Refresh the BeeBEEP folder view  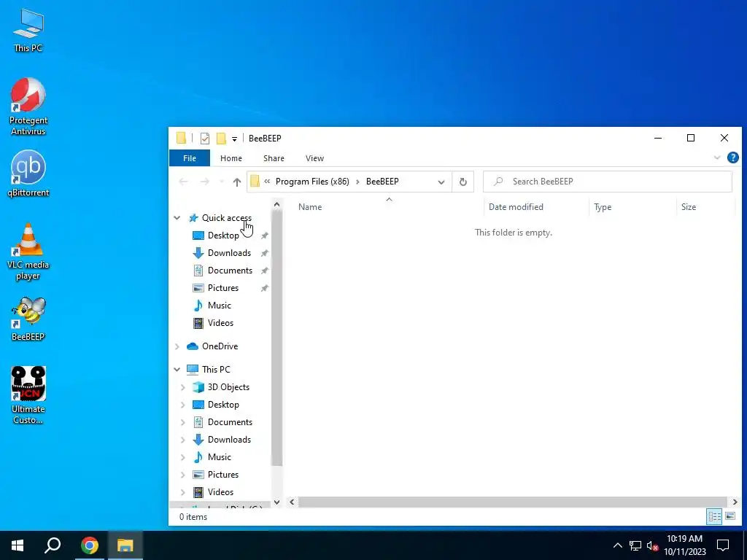[x=462, y=182]
